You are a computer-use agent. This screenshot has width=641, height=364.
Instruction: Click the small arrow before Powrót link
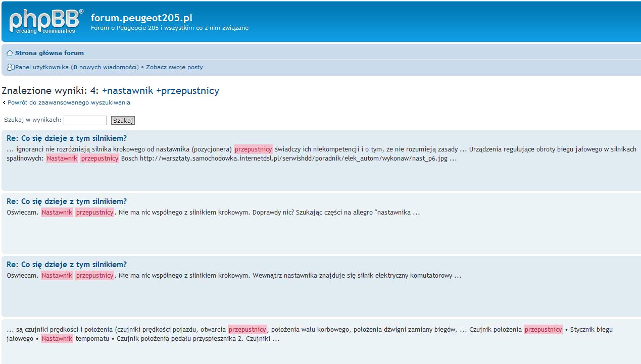(4, 103)
